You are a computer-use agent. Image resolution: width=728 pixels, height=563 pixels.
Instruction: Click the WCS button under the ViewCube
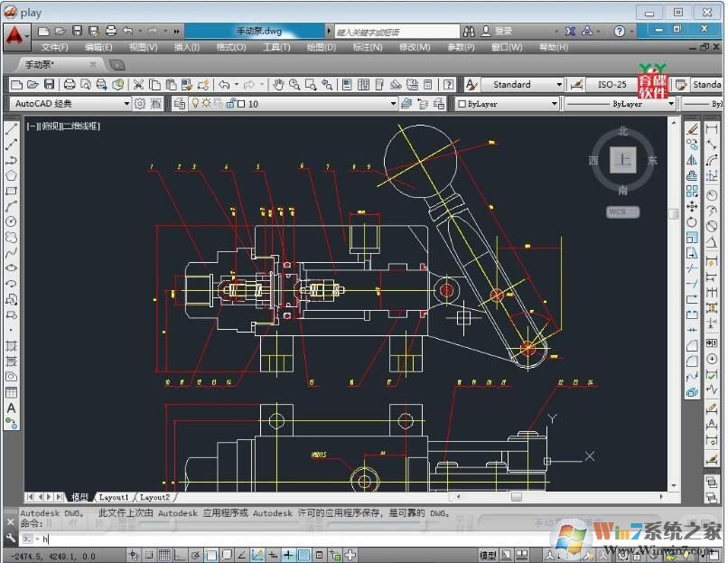point(621,211)
